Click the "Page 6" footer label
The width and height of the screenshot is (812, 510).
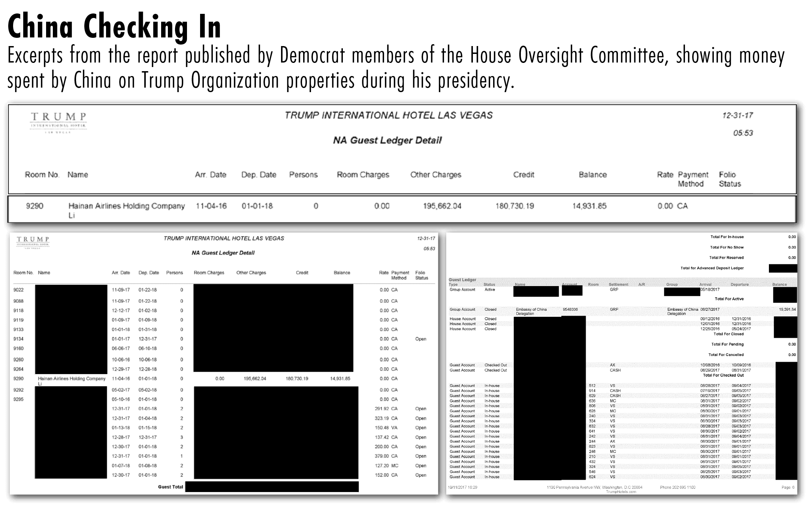[788, 488]
